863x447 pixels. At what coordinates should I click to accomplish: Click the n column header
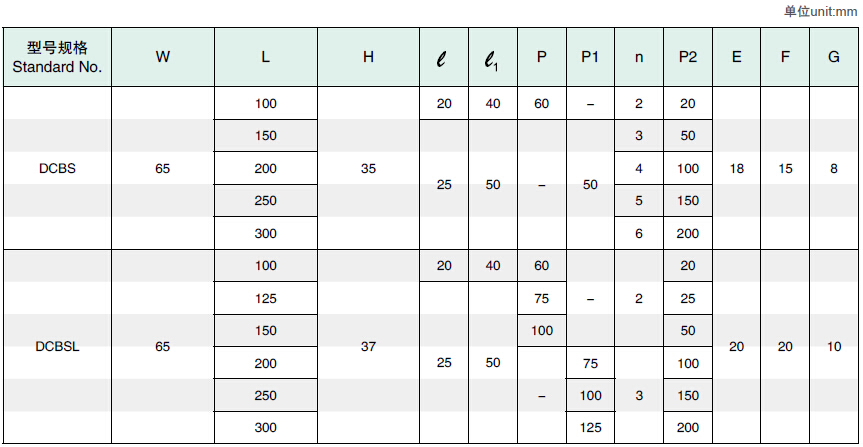(639, 57)
